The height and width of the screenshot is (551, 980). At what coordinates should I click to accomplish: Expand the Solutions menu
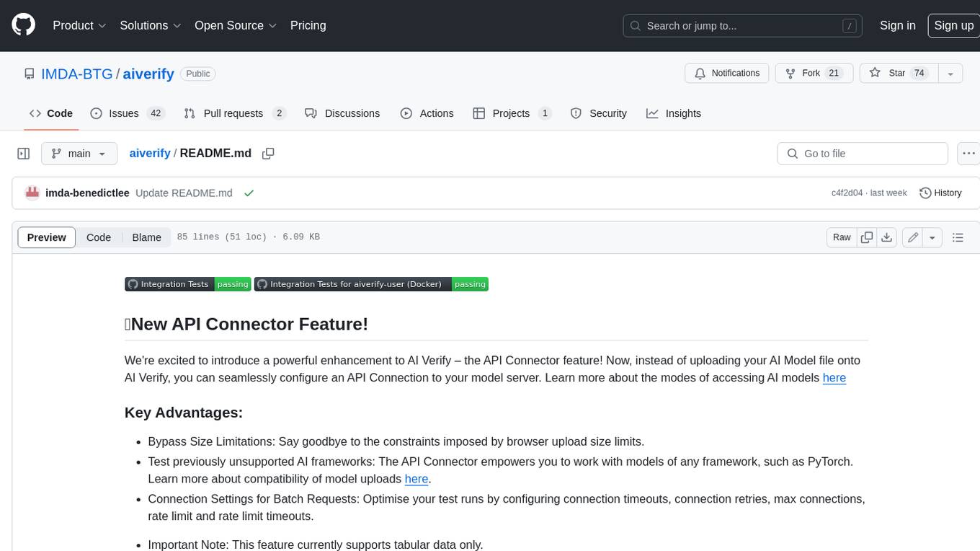pos(151,25)
